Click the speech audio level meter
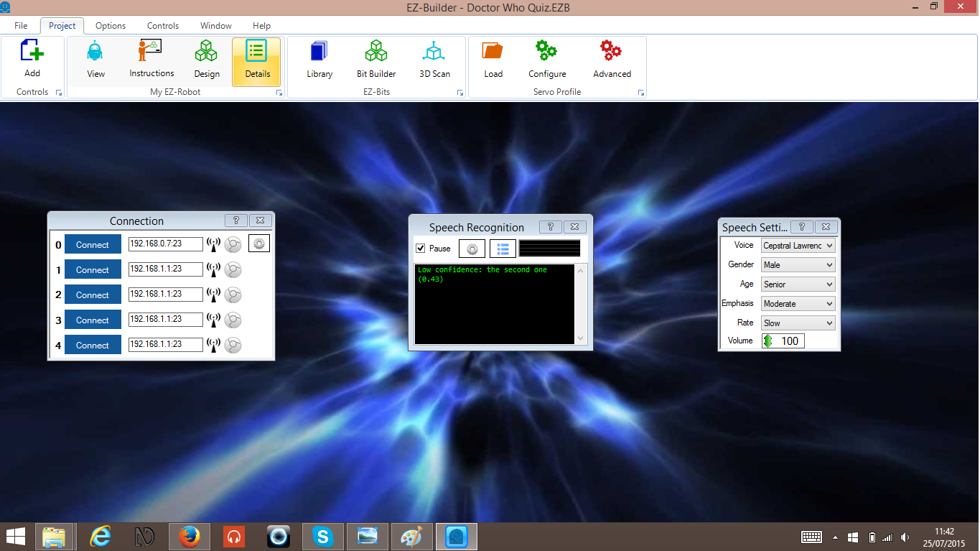The image size is (980, 551). [550, 249]
